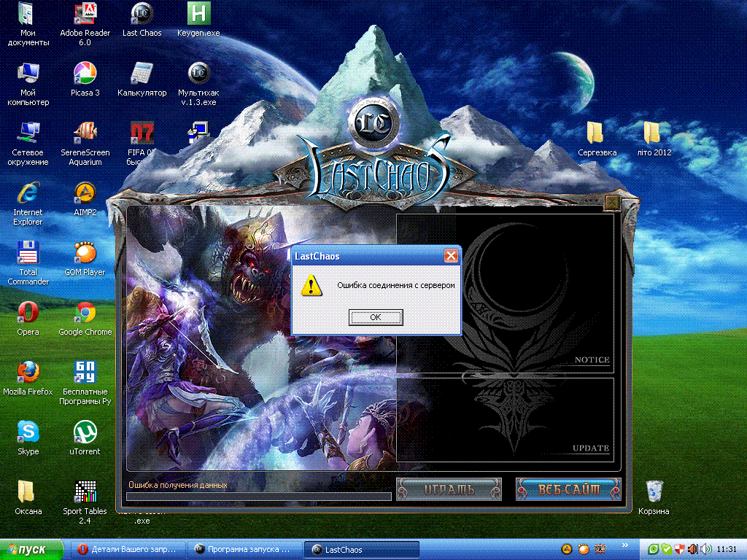Screen dimensions: 747x560
Task: Click OK in the LastChaos error dialog
Action: tap(376, 317)
